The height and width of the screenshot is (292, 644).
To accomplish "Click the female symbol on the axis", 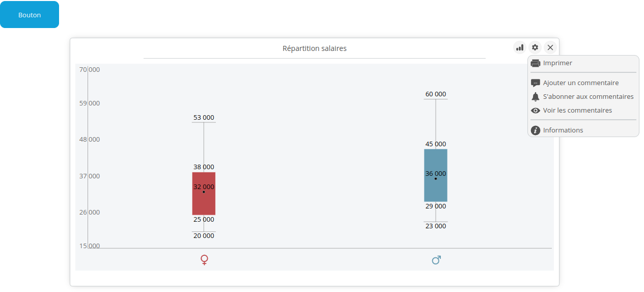I will (204, 260).
